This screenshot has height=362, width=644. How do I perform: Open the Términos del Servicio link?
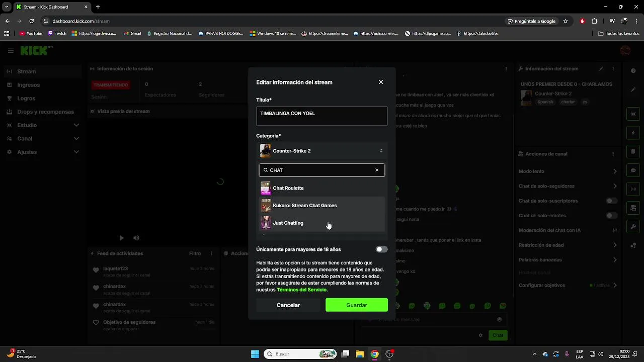pos(301,290)
